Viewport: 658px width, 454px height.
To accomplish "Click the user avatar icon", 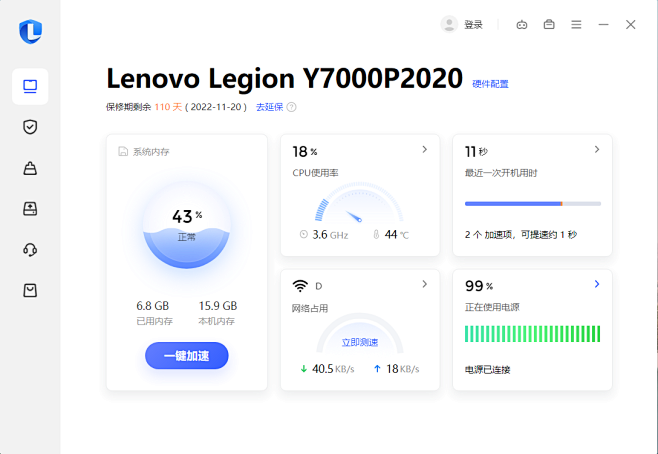I will point(449,24).
